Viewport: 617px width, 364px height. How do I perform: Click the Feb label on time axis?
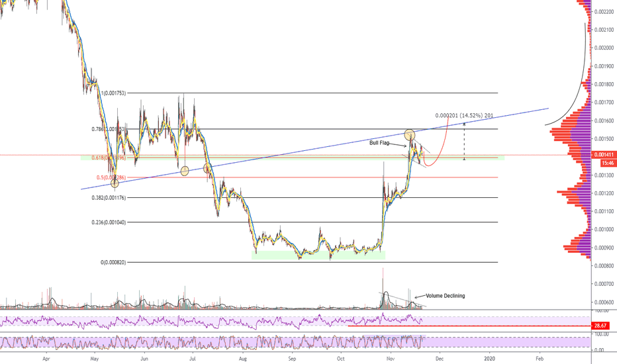pyautogui.click(x=540, y=359)
